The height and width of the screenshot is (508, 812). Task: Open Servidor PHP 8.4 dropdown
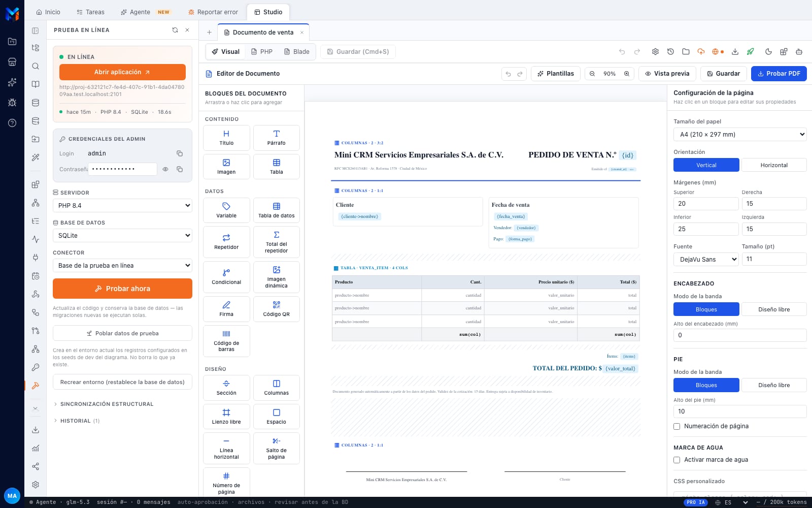click(x=122, y=206)
